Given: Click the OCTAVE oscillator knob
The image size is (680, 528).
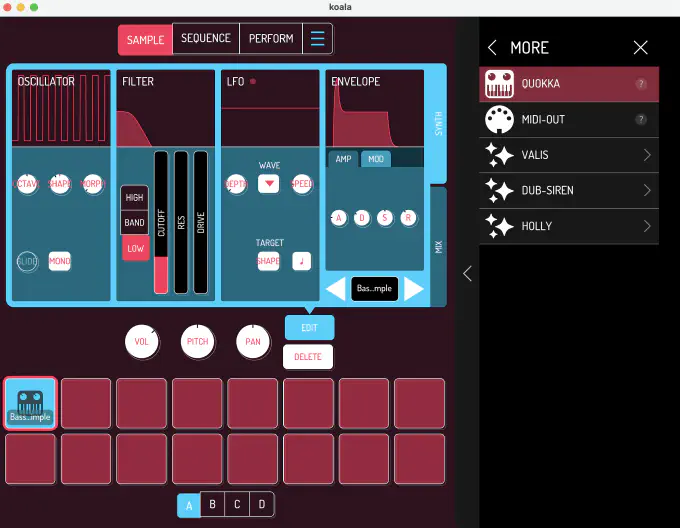Looking at the screenshot, I should coord(27,184).
